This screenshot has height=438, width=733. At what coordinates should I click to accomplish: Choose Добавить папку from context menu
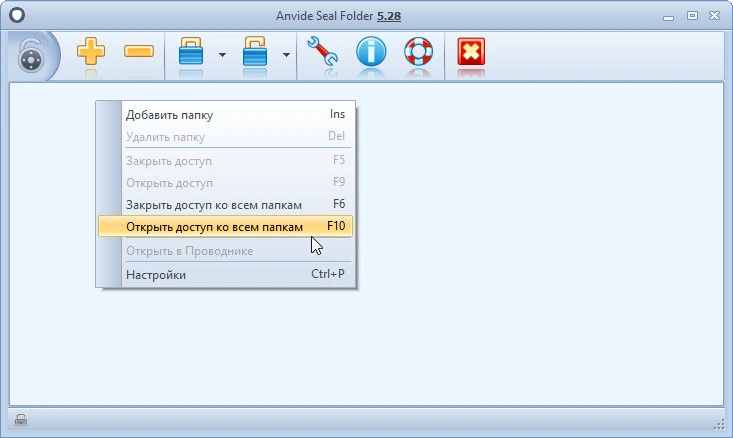click(225, 115)
